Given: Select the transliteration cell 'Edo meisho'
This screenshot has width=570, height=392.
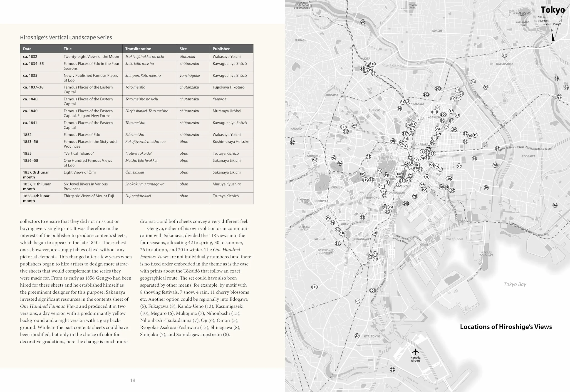Looking at the screenshot, I should coord(150,135).
